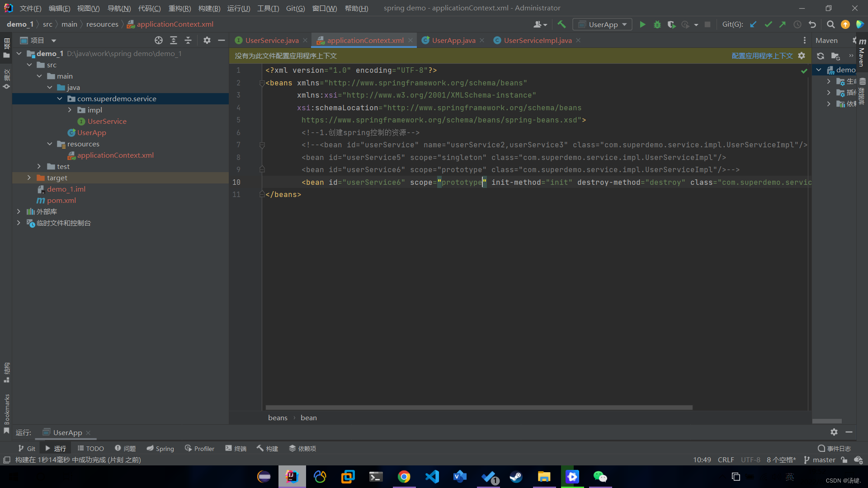
Task: Click the Debug bug icon
Action: [x=657, y=24]
